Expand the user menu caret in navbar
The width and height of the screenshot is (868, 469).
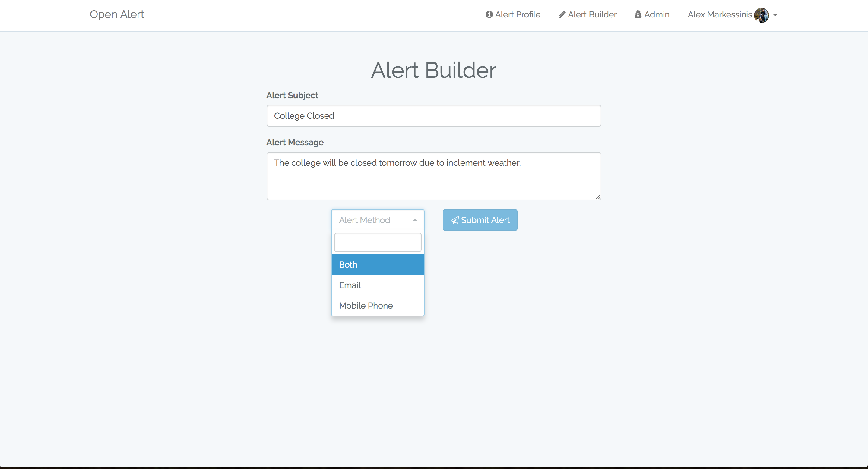775,15
